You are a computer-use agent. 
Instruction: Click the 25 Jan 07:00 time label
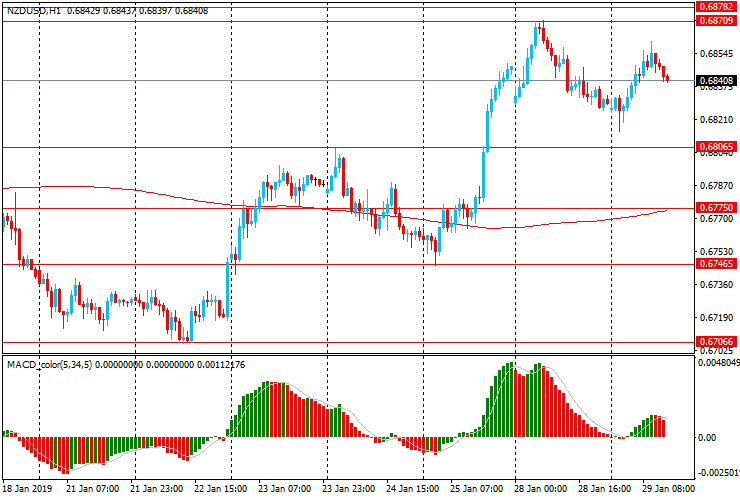pyautogui.click(x=477, y=490)
